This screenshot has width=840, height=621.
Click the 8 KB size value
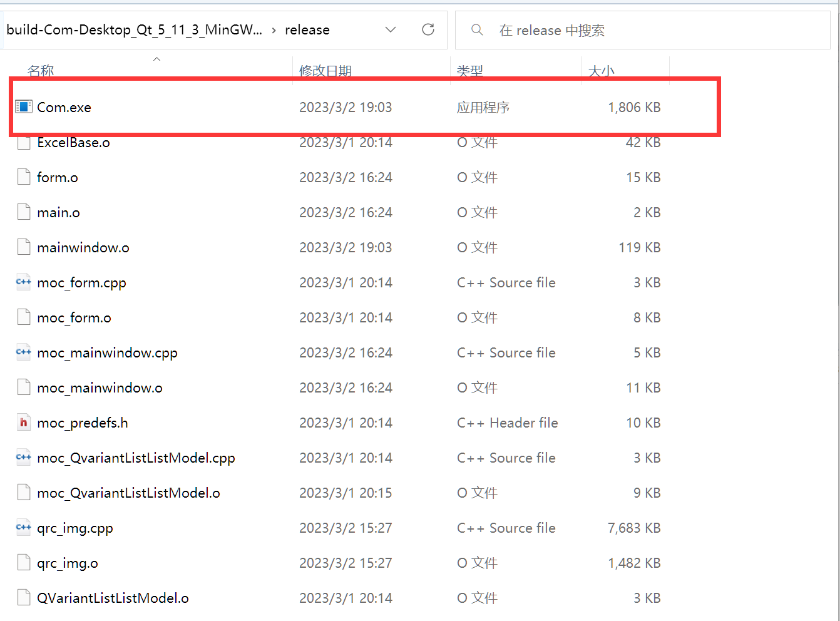(x=647, y=317)
